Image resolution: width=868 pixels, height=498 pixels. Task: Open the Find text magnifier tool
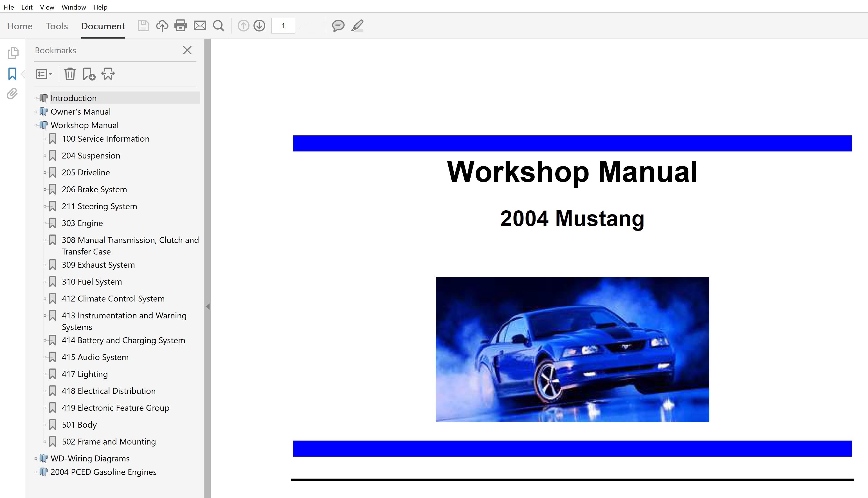(219, 26)
